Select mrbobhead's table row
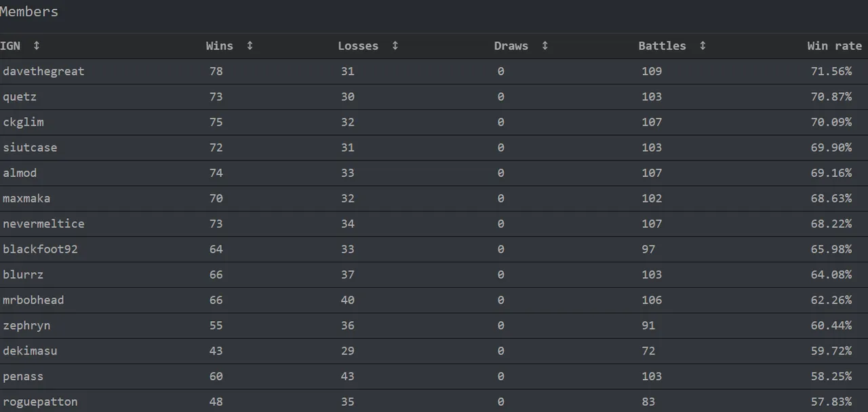 click(x=434, y=300)
